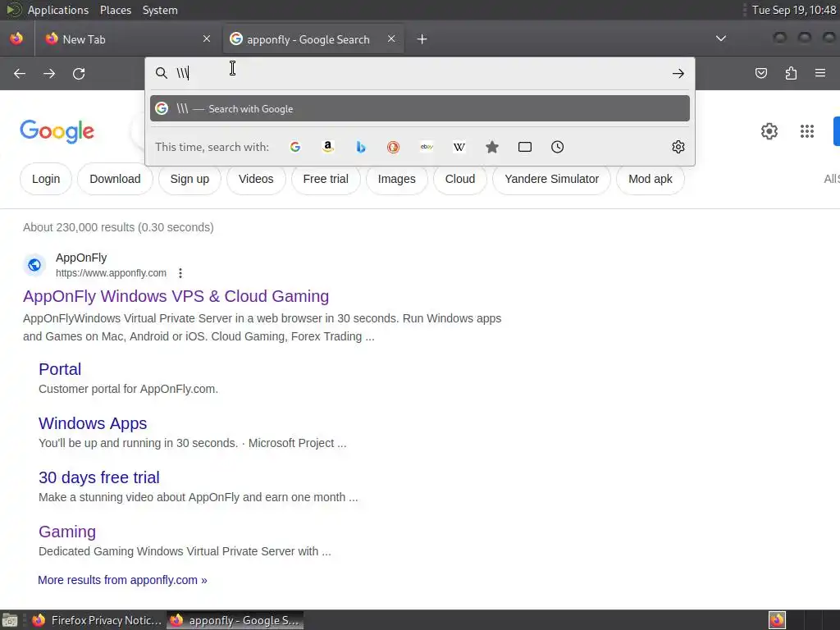Switch to Firefox Privacy Notice taskbar window
The width and height of the screenshot is (840, 630).
point(97,620)
